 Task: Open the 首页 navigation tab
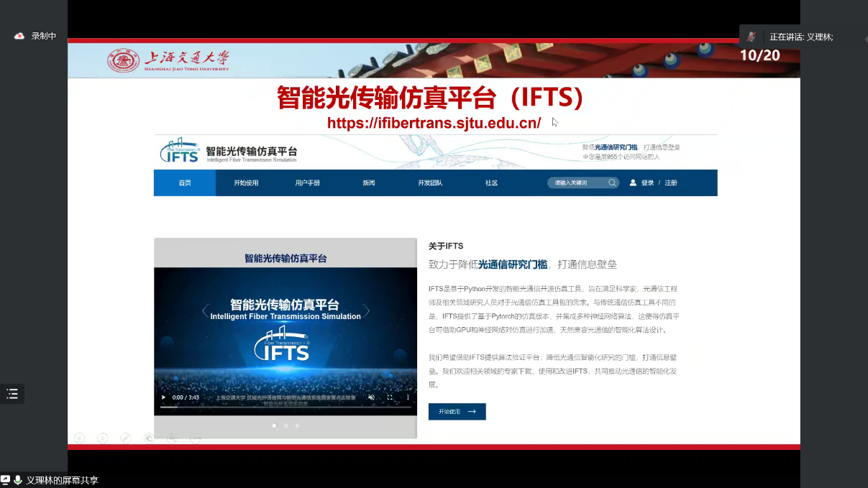coord(185,183)
